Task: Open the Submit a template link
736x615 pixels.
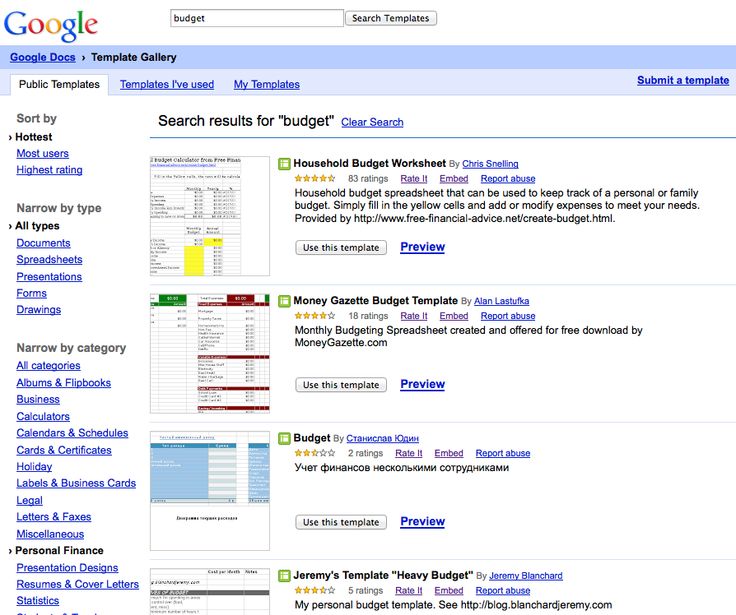Action: click(x=683, y=80)
